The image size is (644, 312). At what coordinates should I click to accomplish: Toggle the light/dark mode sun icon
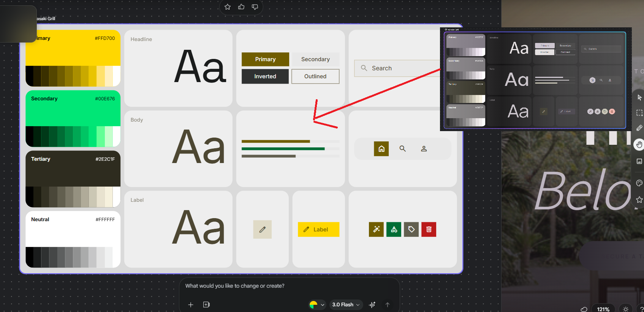pos(625,309)
